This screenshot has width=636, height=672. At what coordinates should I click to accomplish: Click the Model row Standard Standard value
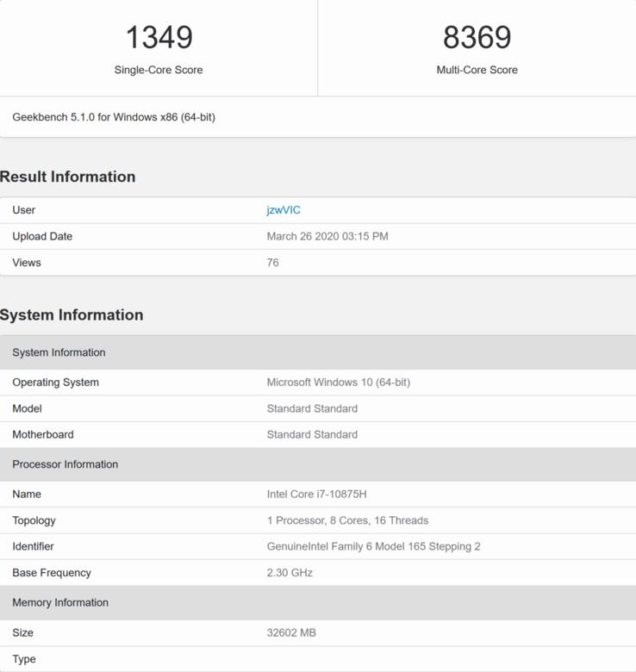click(312, 408)
